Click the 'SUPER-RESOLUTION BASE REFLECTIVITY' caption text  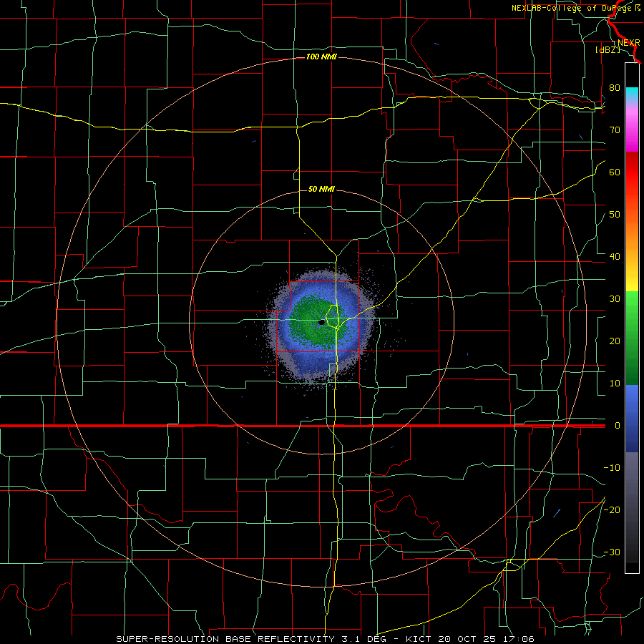point(225,639)
